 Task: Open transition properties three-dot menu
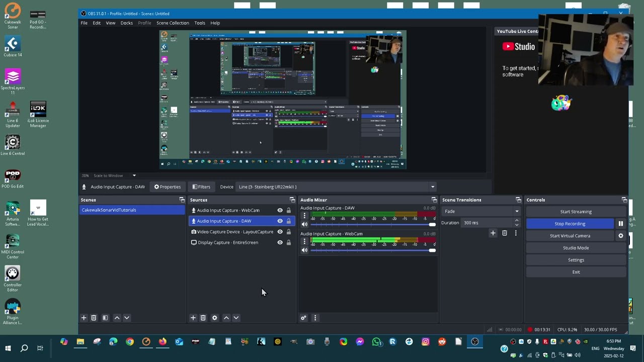516,233
